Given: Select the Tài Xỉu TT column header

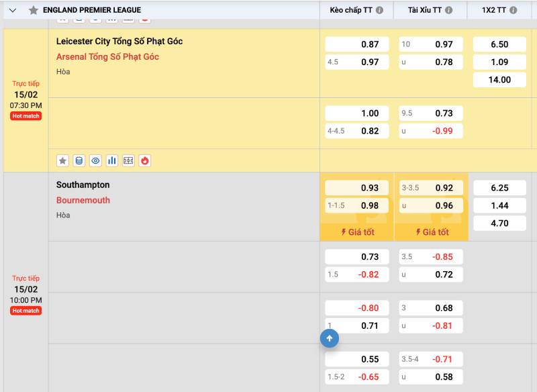Looking at the screenshot, I should coord(424,10).
